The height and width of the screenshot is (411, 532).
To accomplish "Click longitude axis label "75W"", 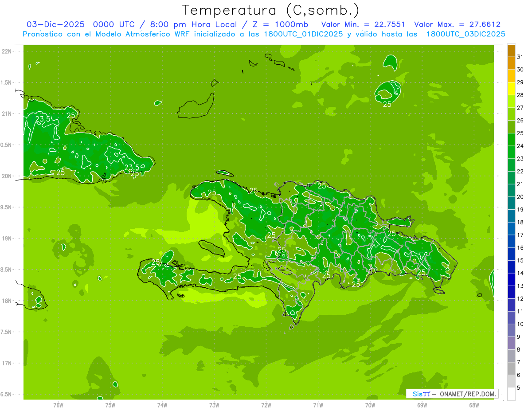I will [110, 405].
